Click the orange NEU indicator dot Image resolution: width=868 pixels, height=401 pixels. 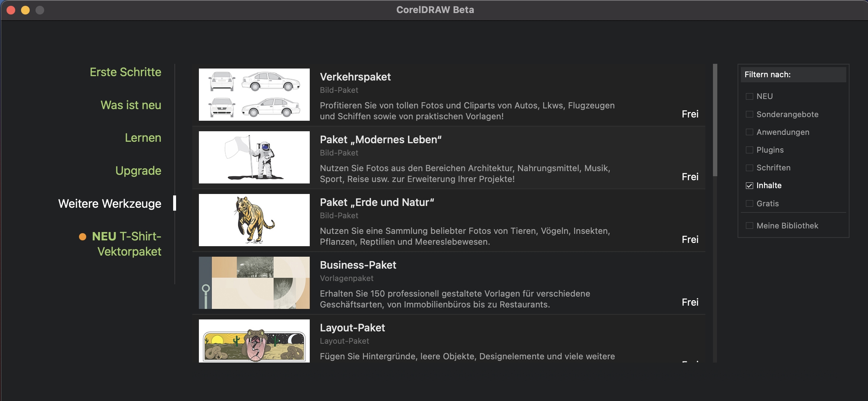(83, 237)
